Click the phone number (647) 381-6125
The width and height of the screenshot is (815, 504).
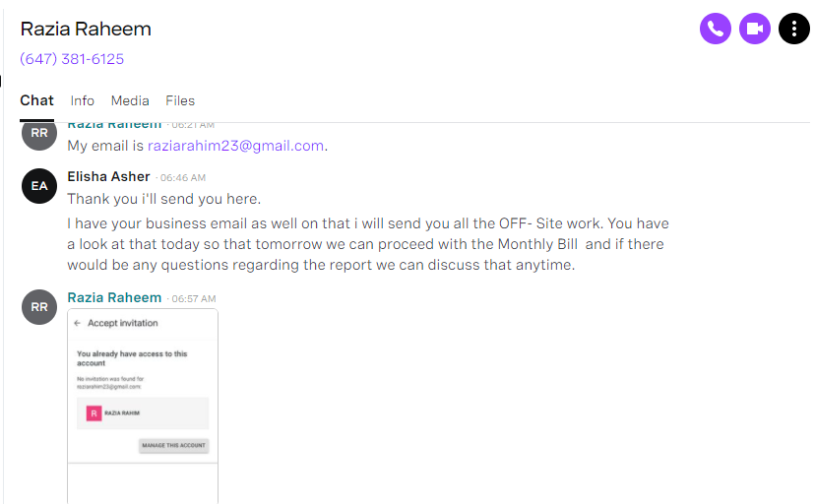pyautogui.click(x=72, y=59)
